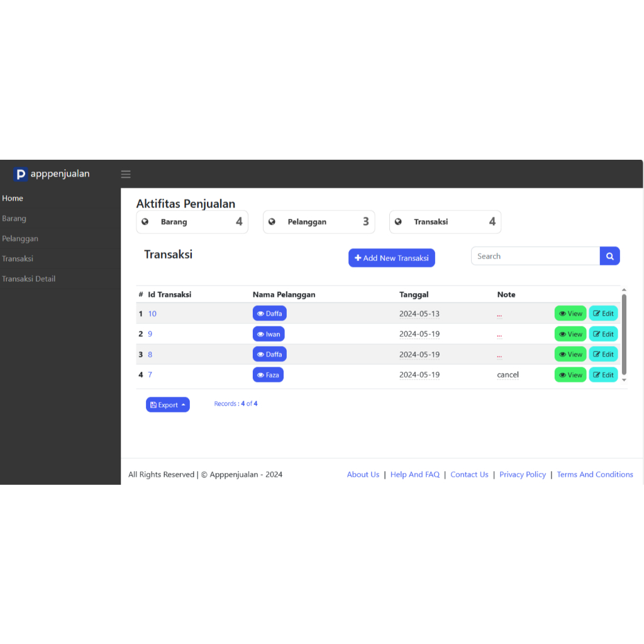Click the magnifying glass search icon

click(x=609, y=256)
